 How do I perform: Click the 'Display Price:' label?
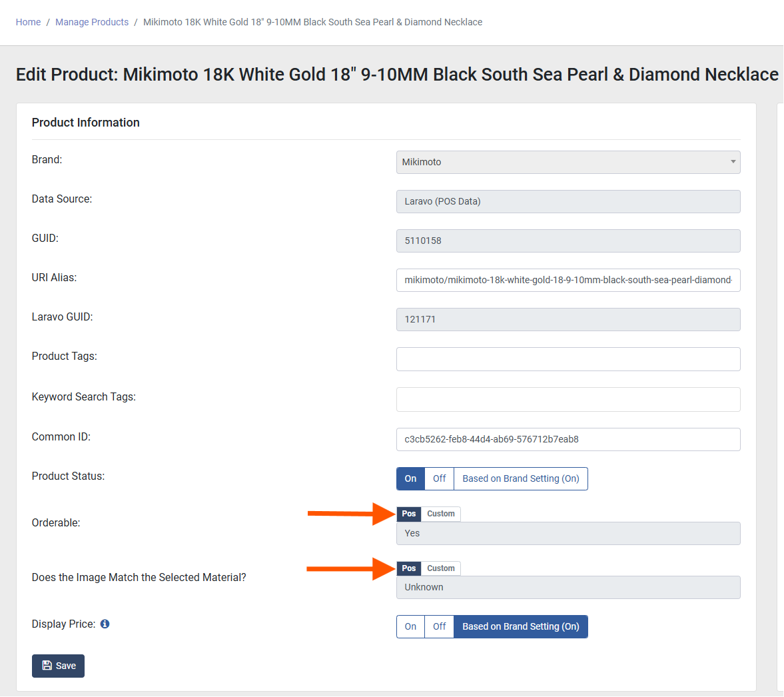click(63, 624)
